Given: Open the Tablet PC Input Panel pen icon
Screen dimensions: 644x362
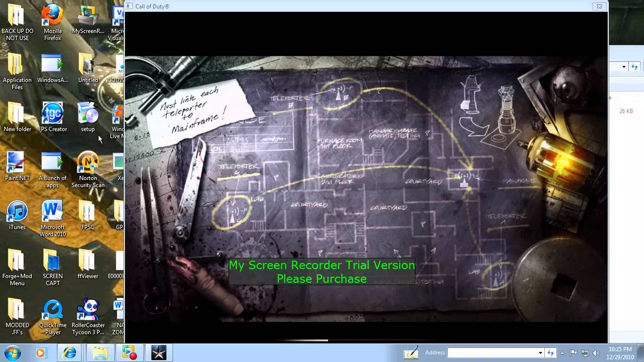Looking at the screenshot, I should tap(411, 353).
